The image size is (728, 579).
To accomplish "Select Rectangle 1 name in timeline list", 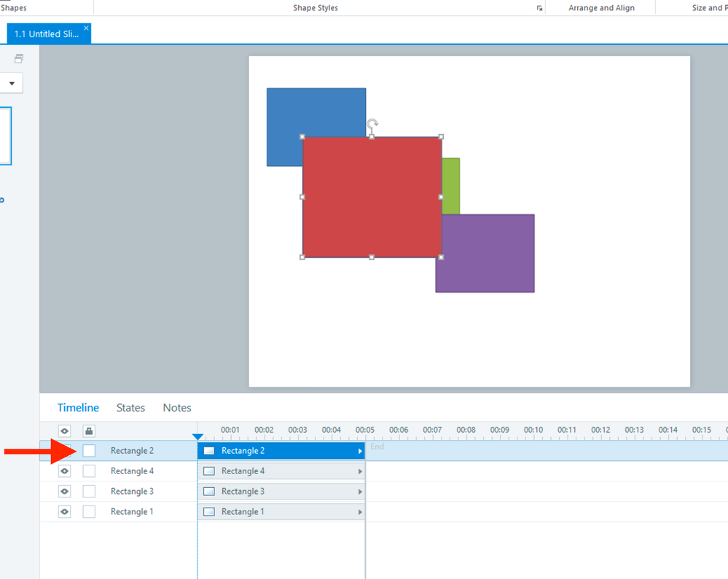I will coord(133,512).
